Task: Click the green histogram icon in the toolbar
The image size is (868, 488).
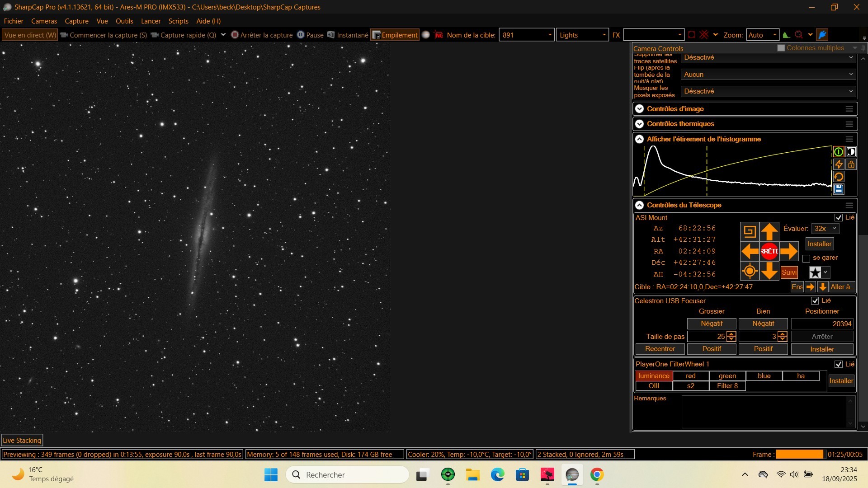Action: [x=786, y=35]
